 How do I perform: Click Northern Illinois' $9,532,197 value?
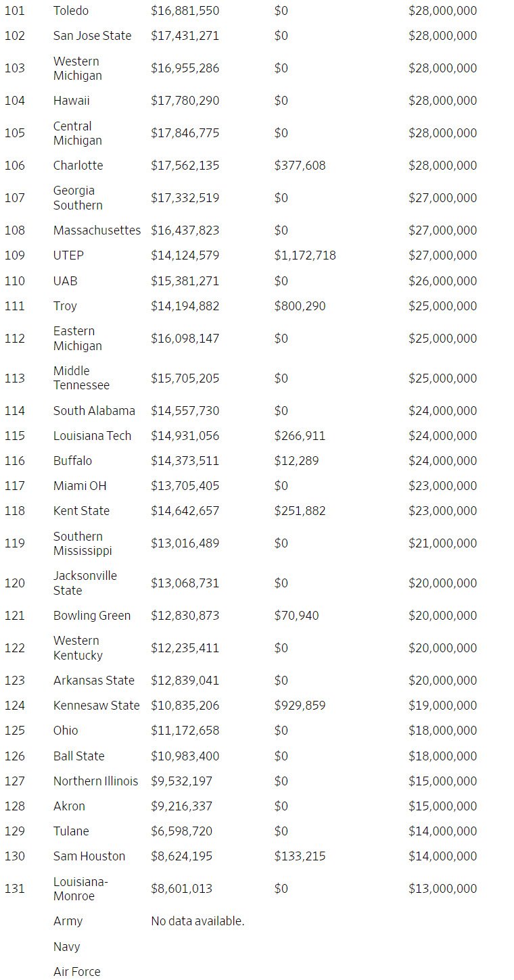click(181, 781)
